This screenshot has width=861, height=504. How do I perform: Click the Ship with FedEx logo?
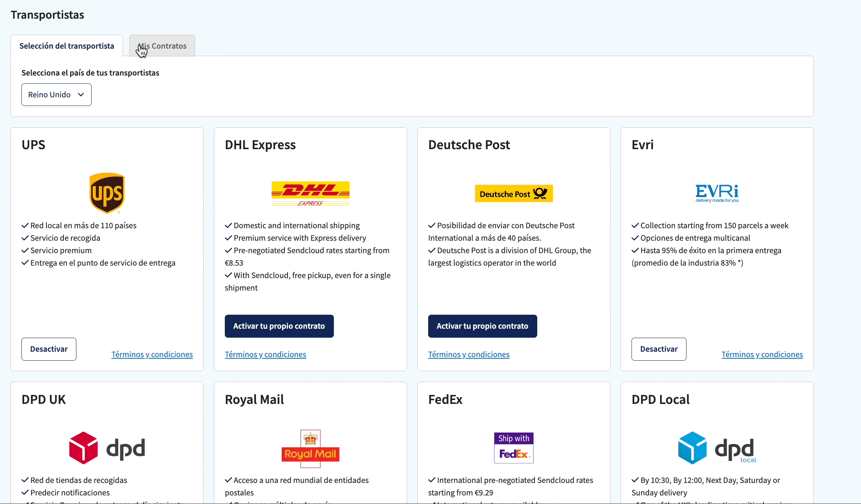tap(514, 448)
